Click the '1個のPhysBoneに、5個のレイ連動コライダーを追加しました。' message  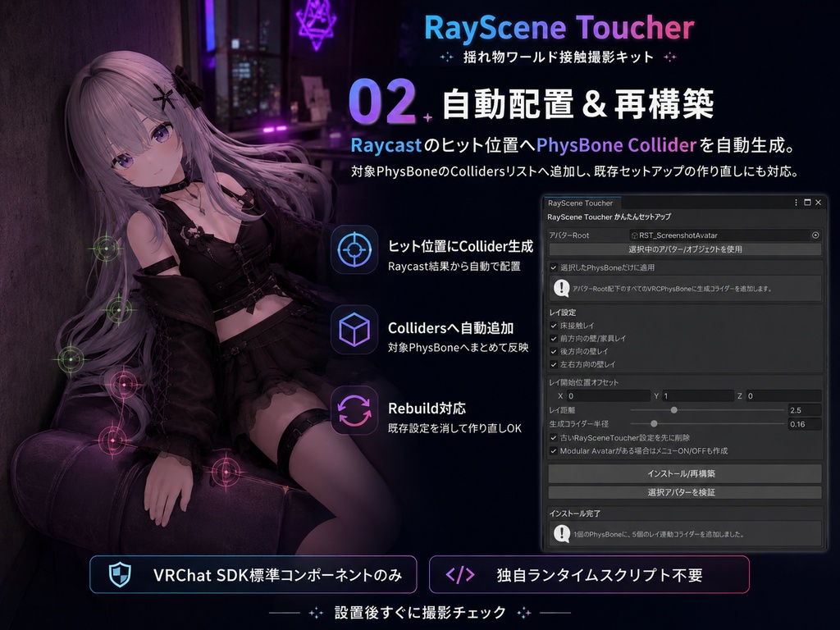(x=659, y=534)
